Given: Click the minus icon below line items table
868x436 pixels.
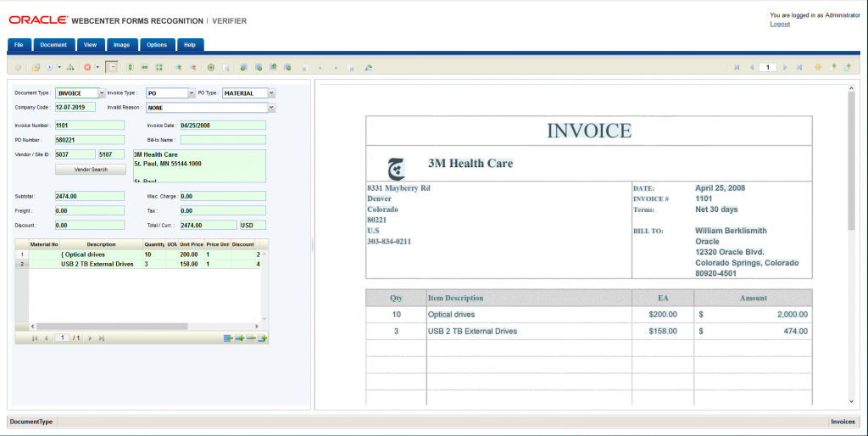Looking at the screenshot, I should click(x=251, y=338).
